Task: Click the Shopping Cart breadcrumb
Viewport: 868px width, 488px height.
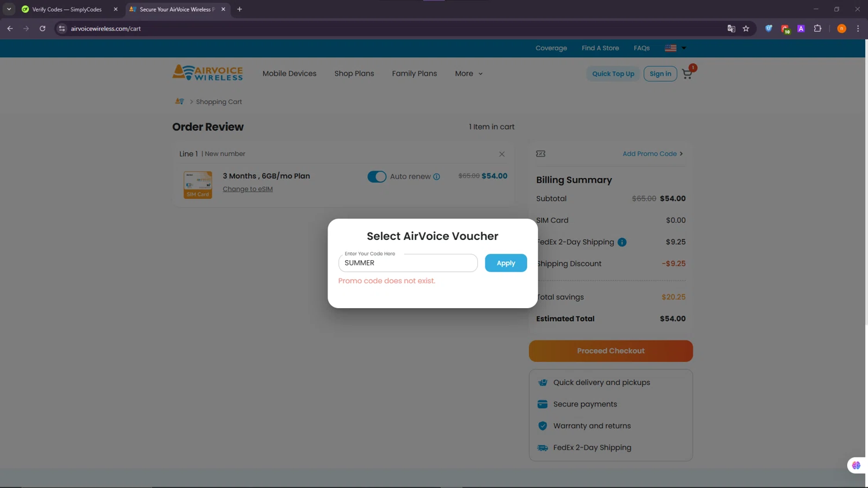Action: click(x=219, y=102)
